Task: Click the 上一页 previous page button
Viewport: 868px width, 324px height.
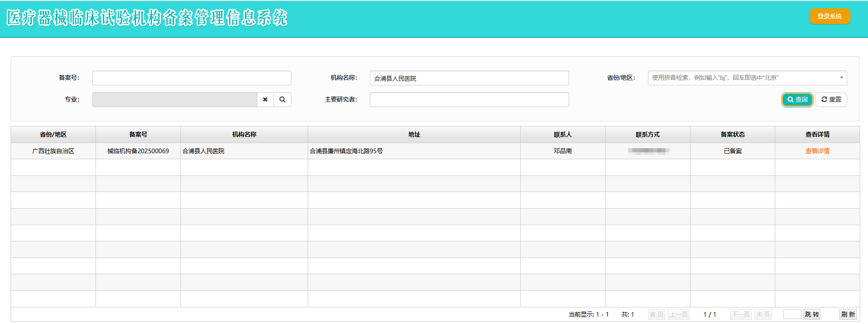Action: (x=678, y=314)
